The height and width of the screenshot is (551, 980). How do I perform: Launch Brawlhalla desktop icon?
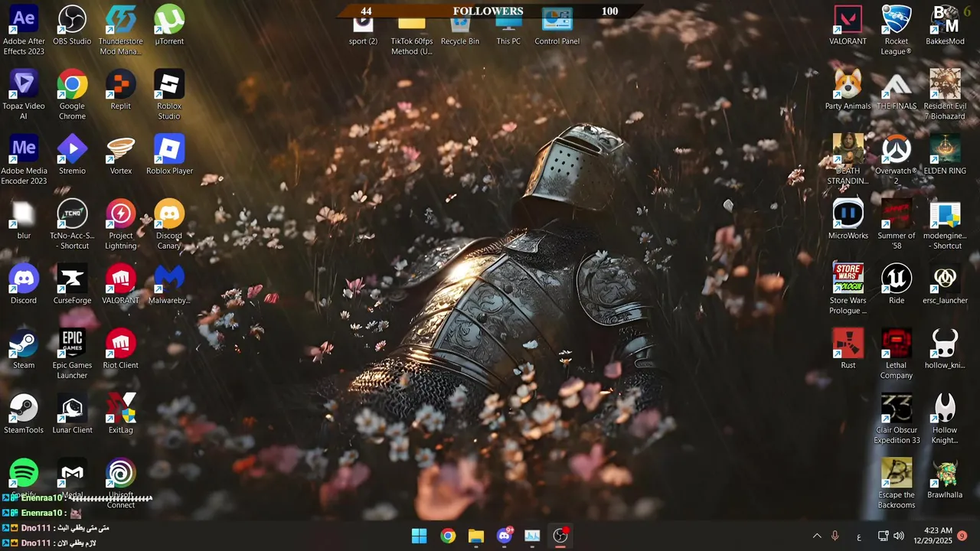click(945, 480)
